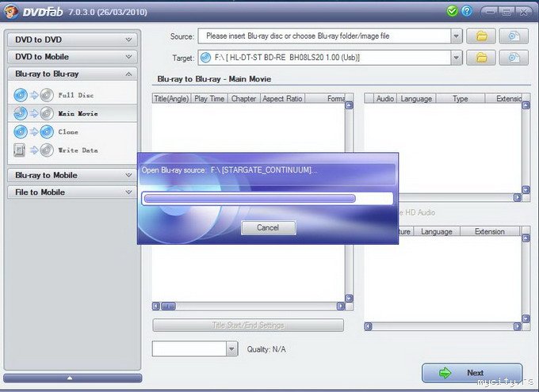Click the Chapter column header
539x392 pixels.
[243, 99]
